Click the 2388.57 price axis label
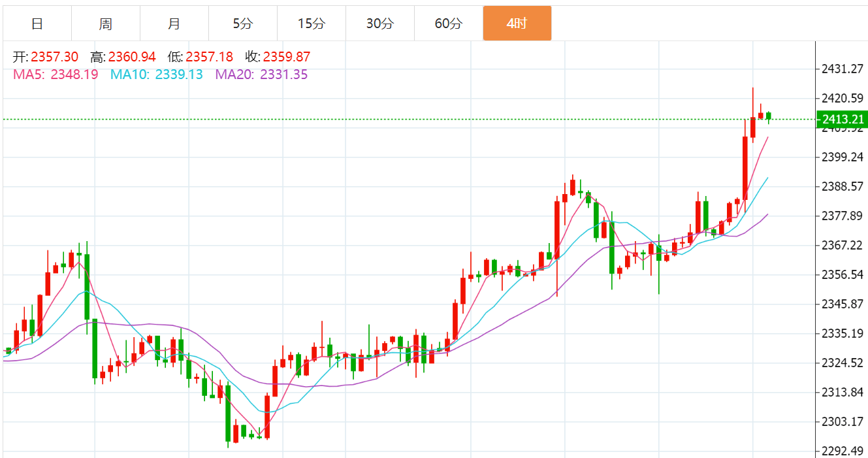 tap(843, 186)
